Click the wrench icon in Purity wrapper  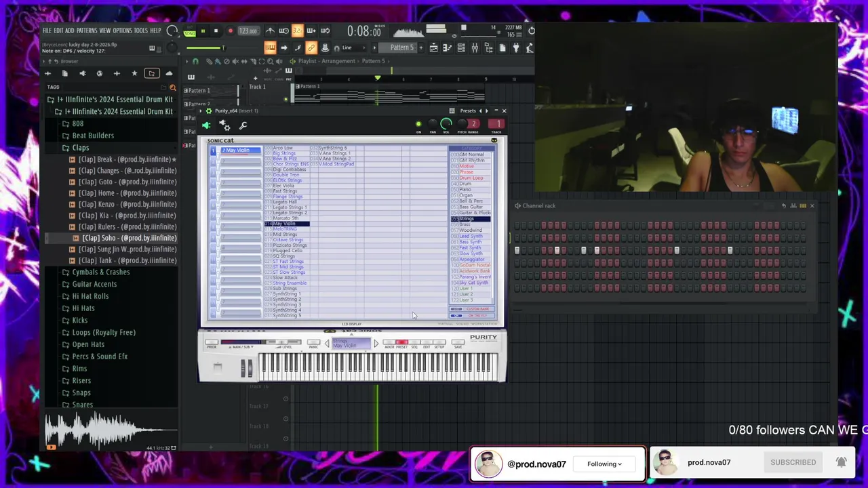point(243,125)
